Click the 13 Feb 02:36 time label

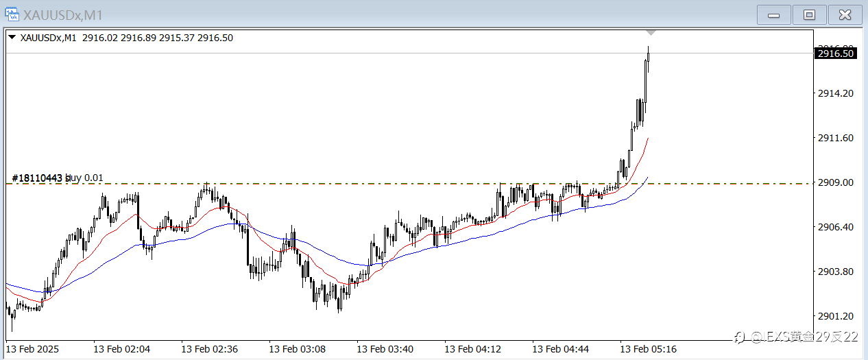(x=209, y=349)
